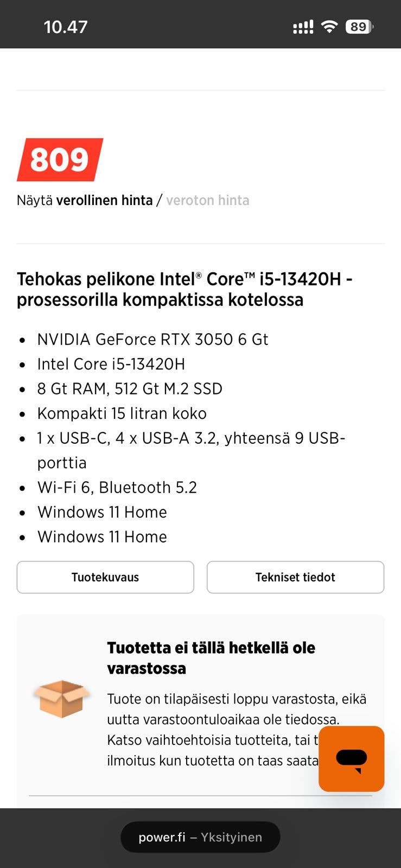The height and width of the screenshot is (868, 401).
Task: Open the Tuotekuvaus section
Action: 105,577
